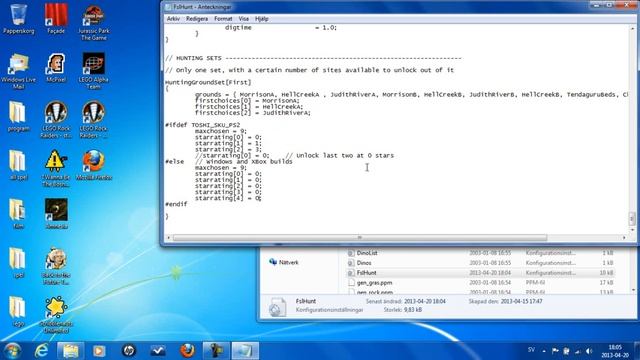Click the network tray icon
The width and height of the screenshot is (640, 360).
click(578, 351)
